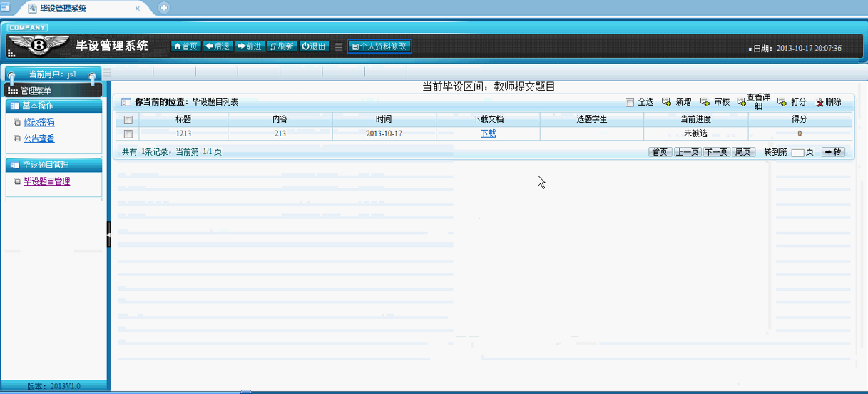Click the 首页 home button in header
This screenshot has width=868, height=394.
coord(185,46)
